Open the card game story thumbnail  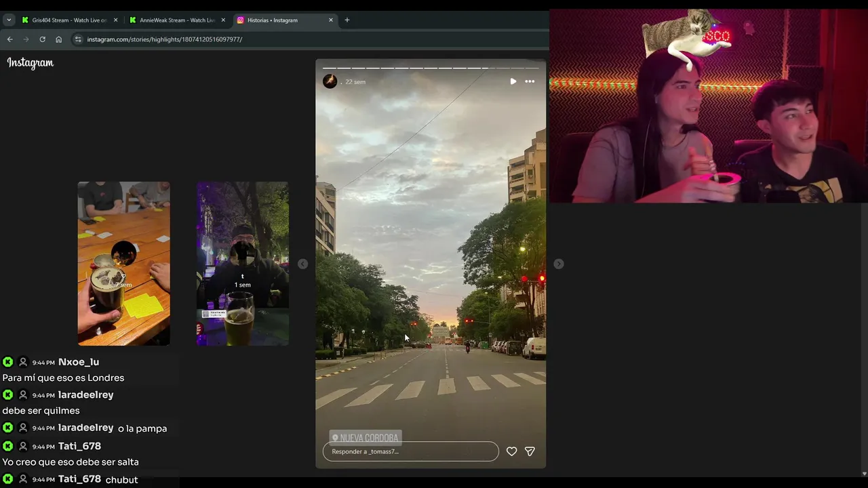123,264
